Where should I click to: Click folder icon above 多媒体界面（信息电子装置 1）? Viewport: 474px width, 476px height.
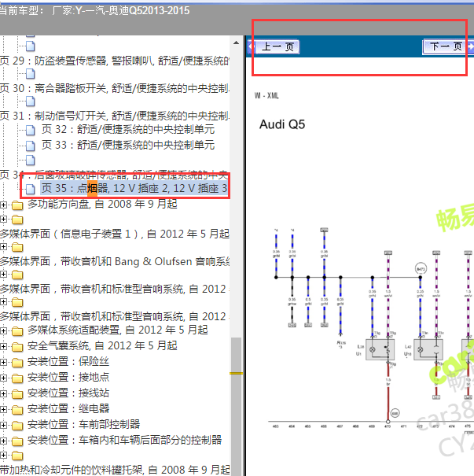click(x=17, y=220)
